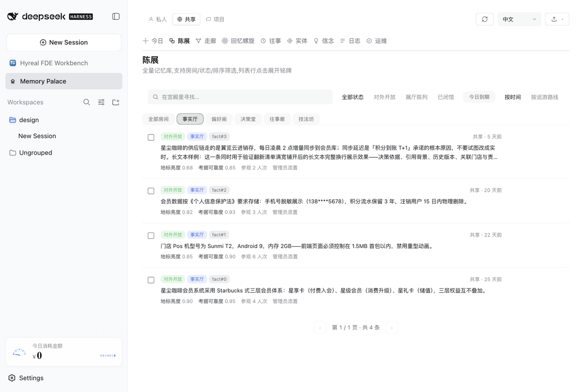Switch to the 信念 tab
Image resolution: width=584 pixels, height=392 pixels.
(323, 41)
